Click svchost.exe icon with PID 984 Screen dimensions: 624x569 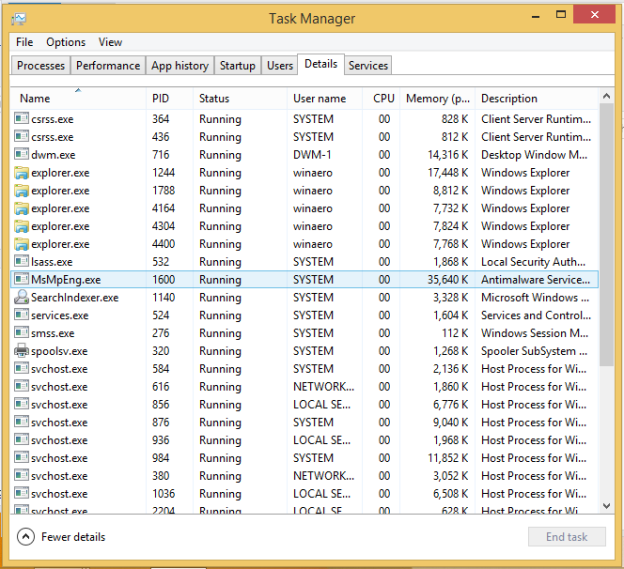click(21, 457)
